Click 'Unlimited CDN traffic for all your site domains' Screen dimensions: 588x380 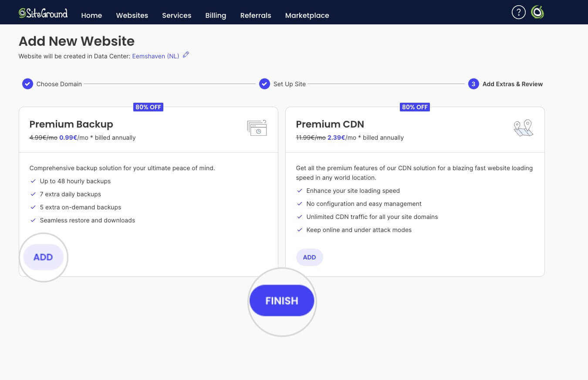point(372,217)
